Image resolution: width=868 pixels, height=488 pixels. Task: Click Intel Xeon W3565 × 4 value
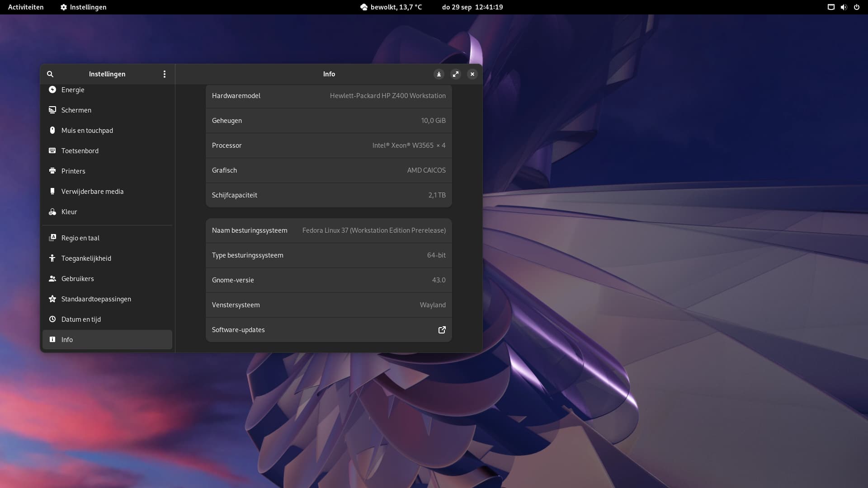[x=409, y=145]
